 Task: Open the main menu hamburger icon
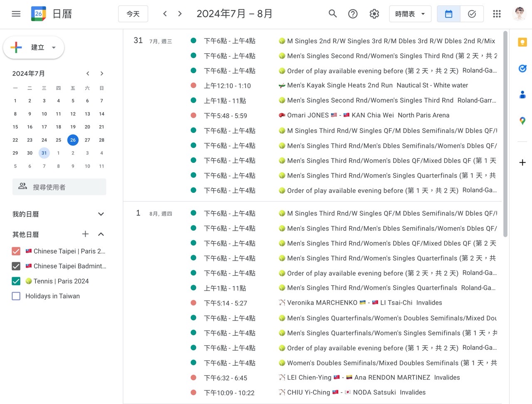coord(16,14)
